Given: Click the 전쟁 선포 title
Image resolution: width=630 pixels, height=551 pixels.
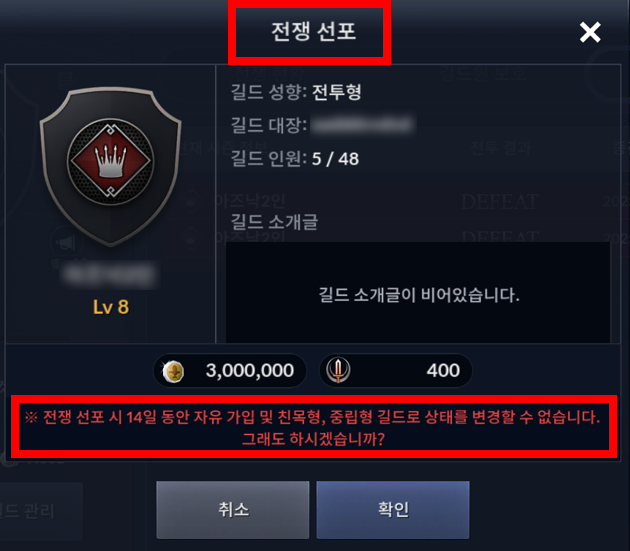Looking at the screenshot, I should coord(313,31).
